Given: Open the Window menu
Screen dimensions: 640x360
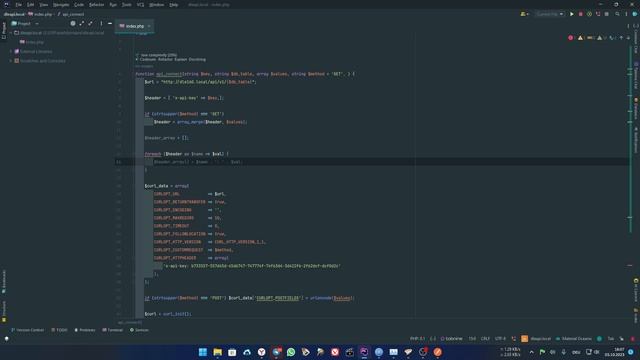Looking at the screenshot, I should click(x=156, y=4).
